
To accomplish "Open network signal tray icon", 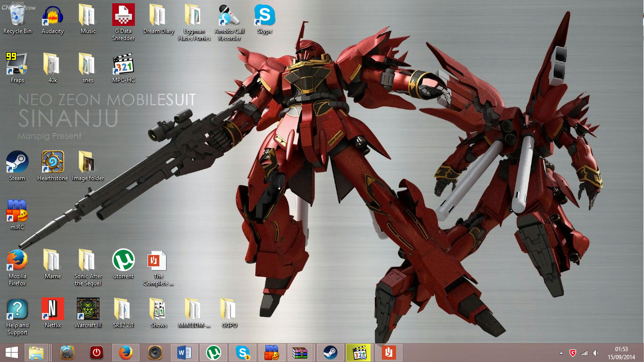I will click(584, 353).
